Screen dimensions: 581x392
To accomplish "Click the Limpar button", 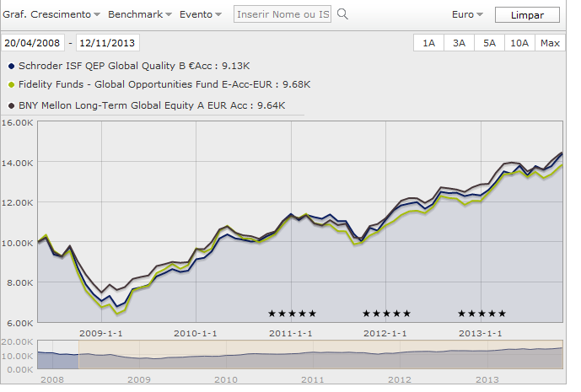I will point(527,15).
